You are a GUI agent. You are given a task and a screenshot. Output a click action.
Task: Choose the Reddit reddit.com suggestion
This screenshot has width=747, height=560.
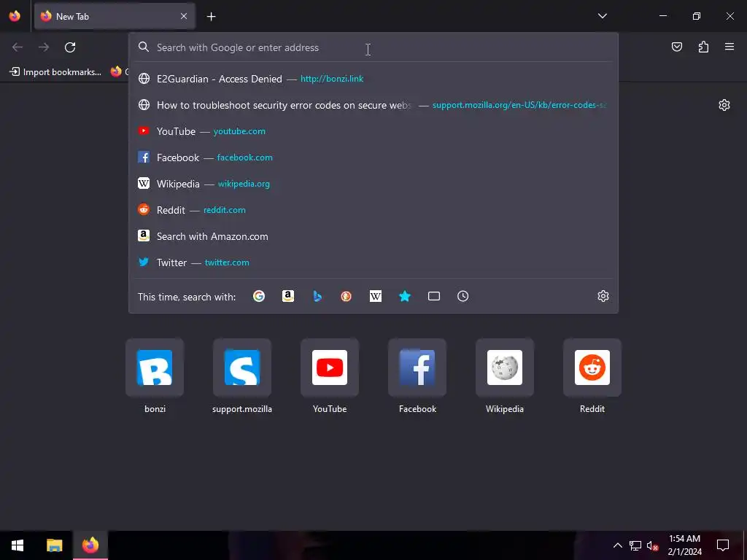[x=373, y=209]
